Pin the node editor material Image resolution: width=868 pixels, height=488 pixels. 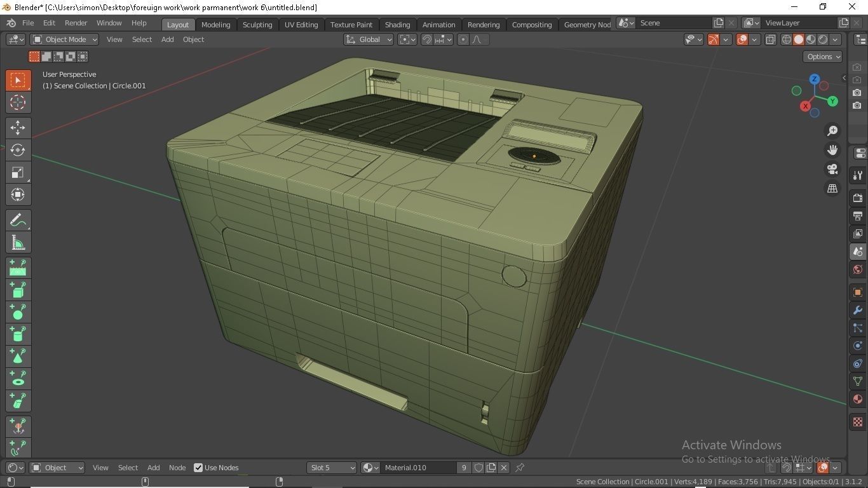[520, 468]
